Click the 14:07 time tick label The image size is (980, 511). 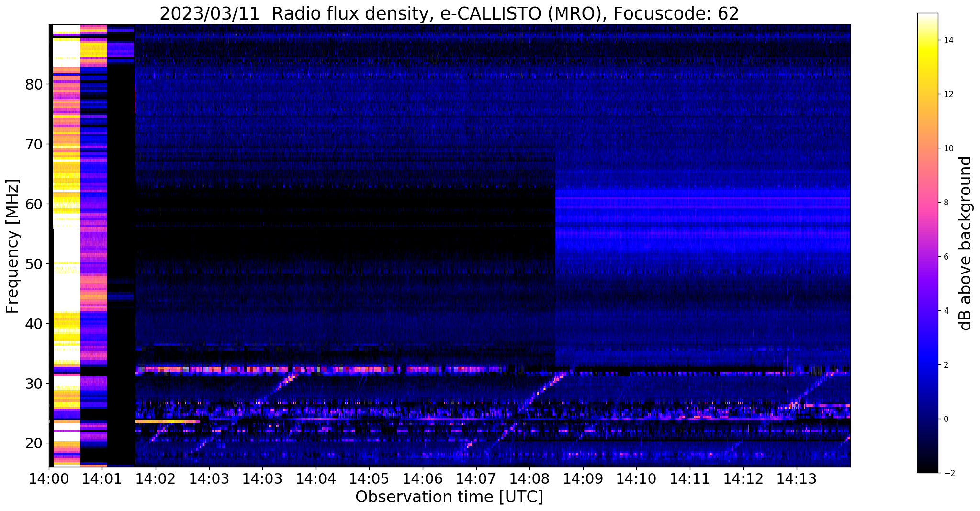click(x=476, y=478)
